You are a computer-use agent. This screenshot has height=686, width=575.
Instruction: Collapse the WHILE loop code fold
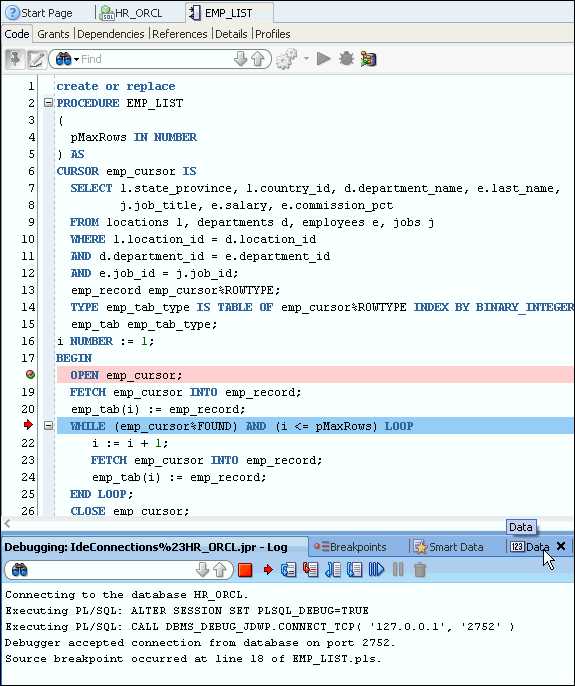[49, 425]
